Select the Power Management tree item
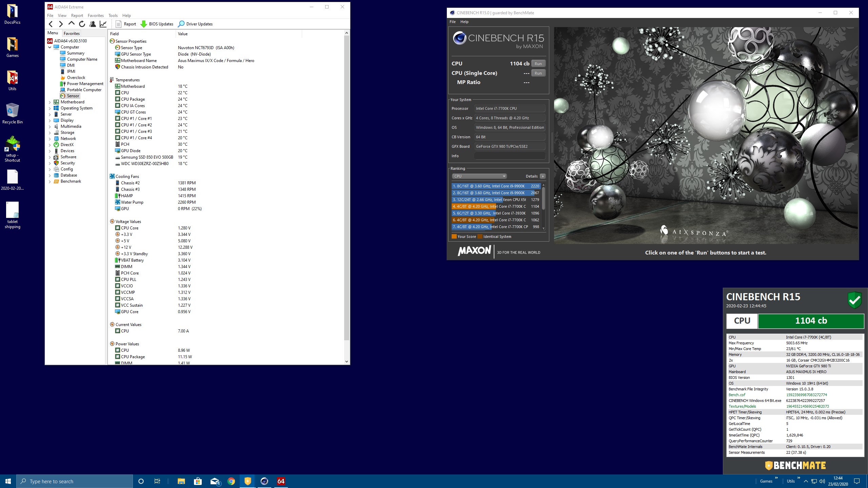The width and height of the screenshot is (868, 488). pos(85,84)
